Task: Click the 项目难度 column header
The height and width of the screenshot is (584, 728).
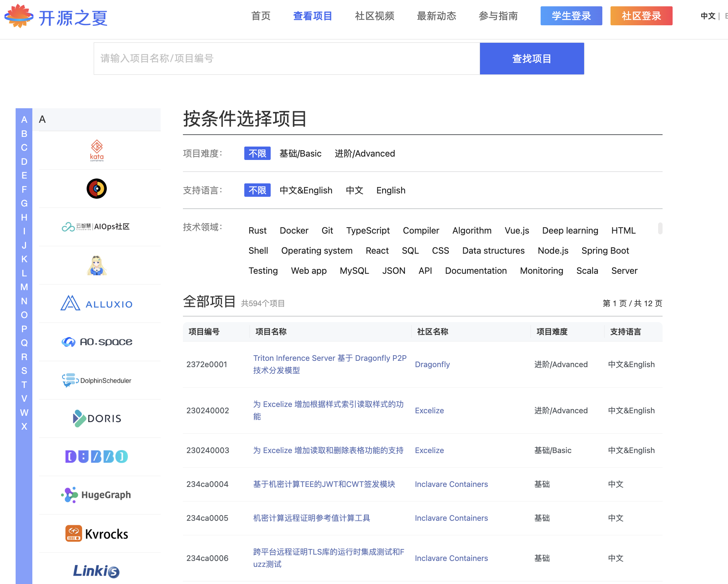Action: point(552,331)
